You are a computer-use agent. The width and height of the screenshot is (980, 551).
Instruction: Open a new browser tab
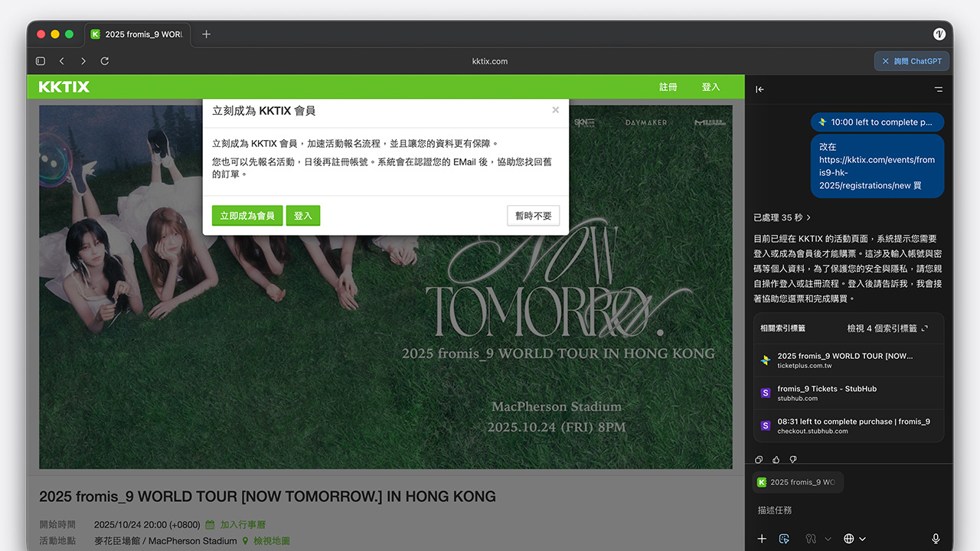point(206,34)
